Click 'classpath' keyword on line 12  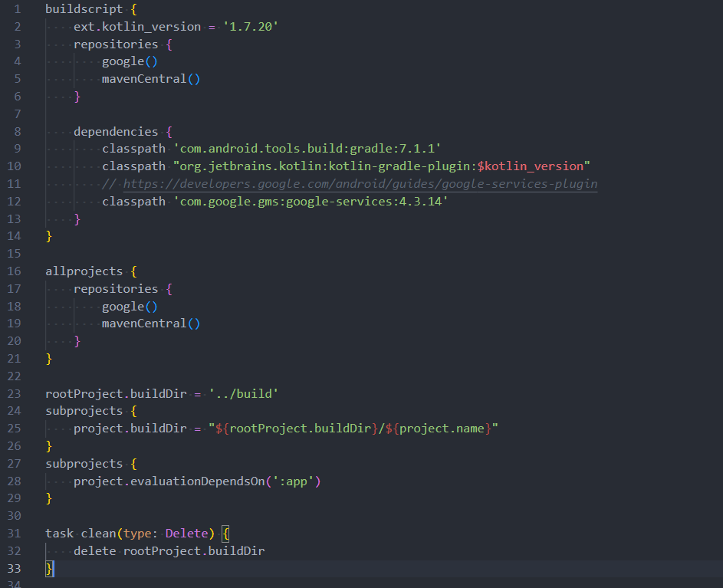133,202
